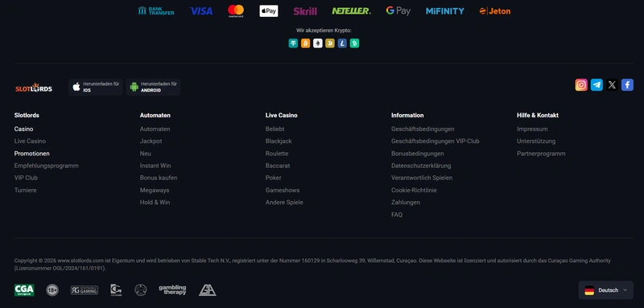Open the X (Twitter) social icon
Screen dimensions: 644x308
[x=612, y=85]
